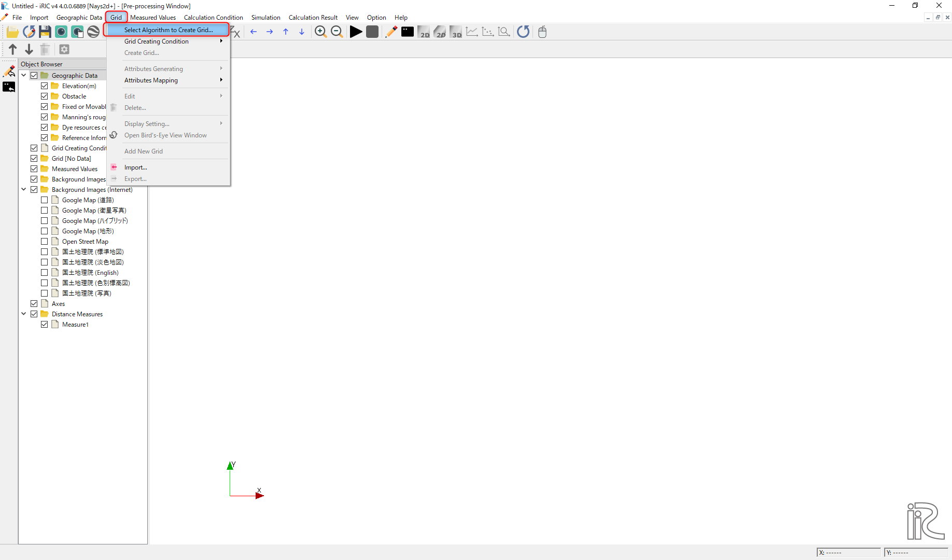Open the 3D post-processing window icon
Screen dimensions: 952x560
click(x=456, y=32)
